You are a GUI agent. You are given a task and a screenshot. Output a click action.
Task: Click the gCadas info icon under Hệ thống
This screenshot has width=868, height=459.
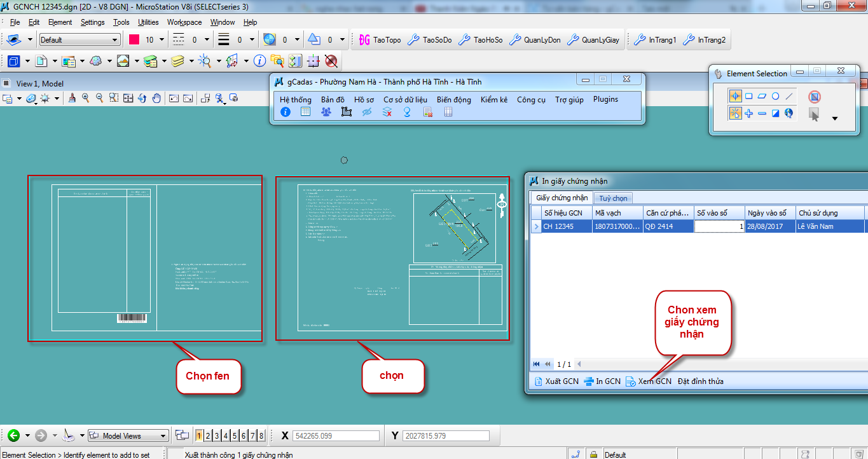tap(286, 112)
